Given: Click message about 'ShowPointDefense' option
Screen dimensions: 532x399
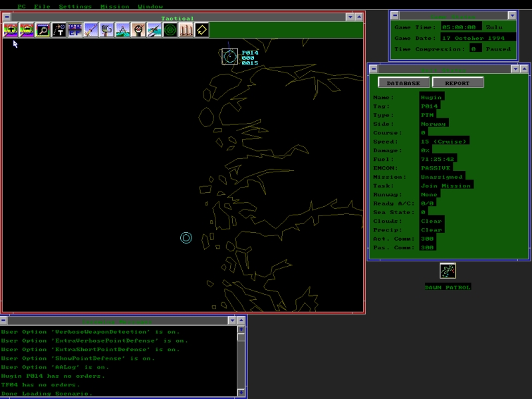Looking at the screenshot, I should (78, 358).
